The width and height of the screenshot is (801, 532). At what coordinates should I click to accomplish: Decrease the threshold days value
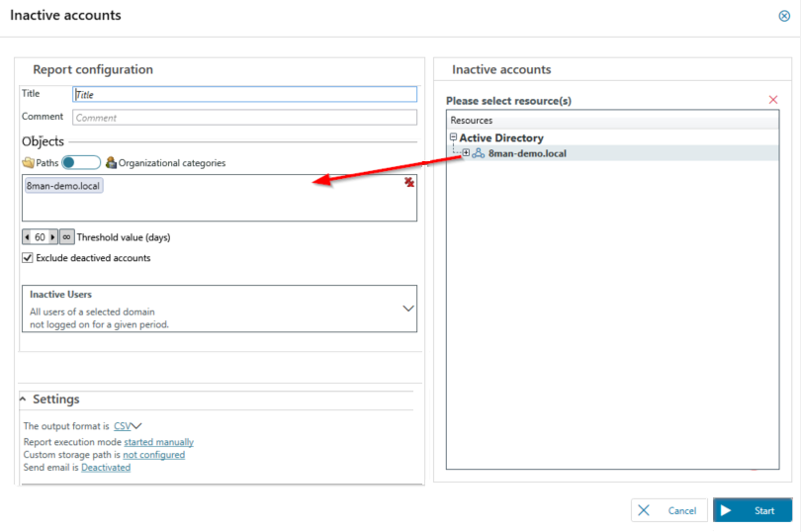tap(28, 237)
